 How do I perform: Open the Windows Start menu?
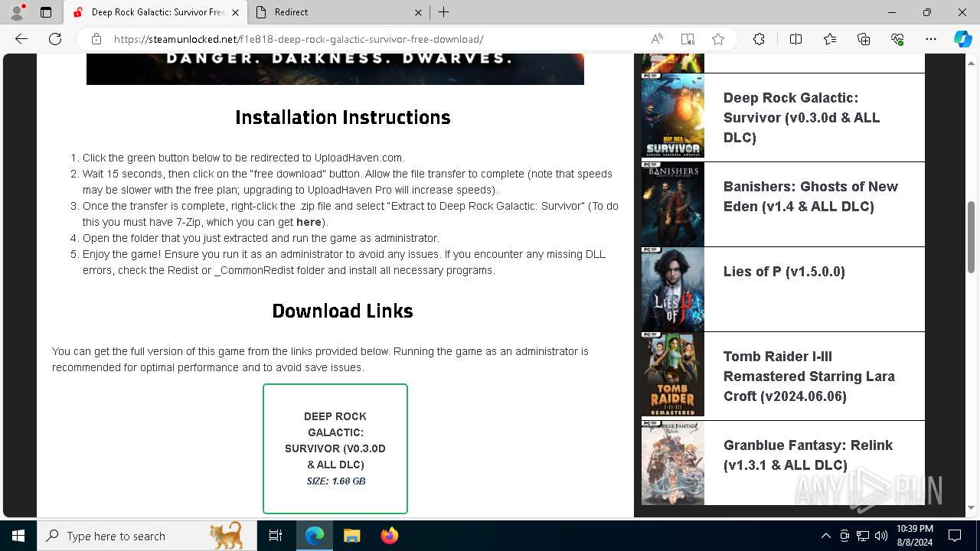tap(18, 536)
